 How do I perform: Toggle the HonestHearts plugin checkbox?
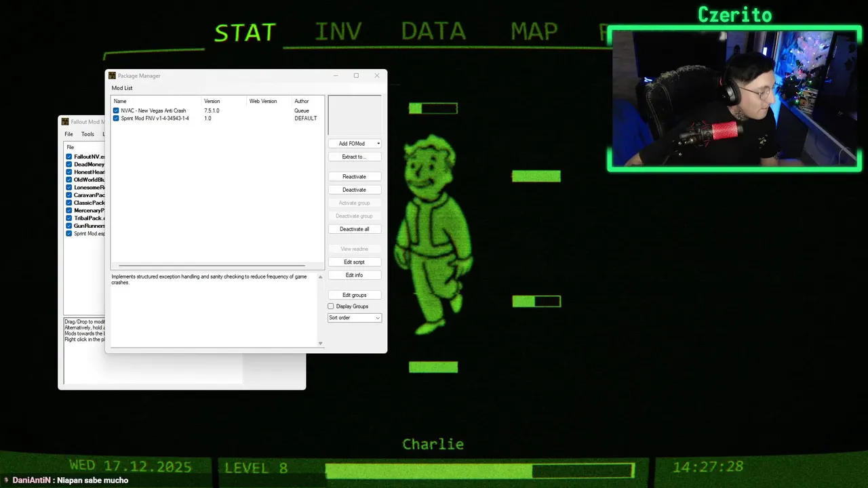point(69,172)
